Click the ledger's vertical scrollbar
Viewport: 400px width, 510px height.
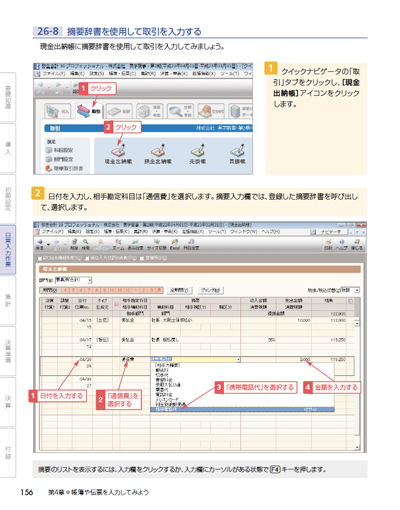357,383
